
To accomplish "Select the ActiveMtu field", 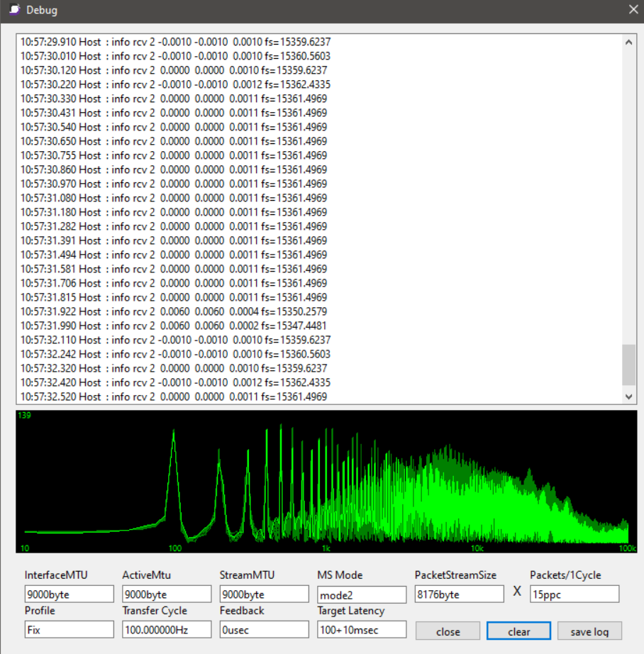I will point(167,594).
